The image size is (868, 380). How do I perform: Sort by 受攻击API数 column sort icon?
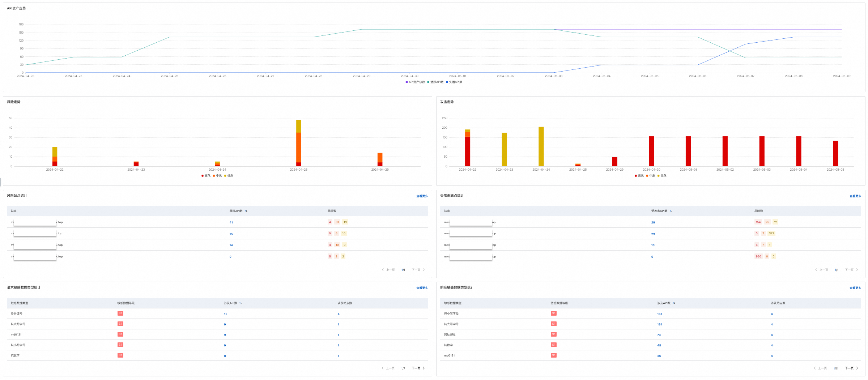coord(671,211)
